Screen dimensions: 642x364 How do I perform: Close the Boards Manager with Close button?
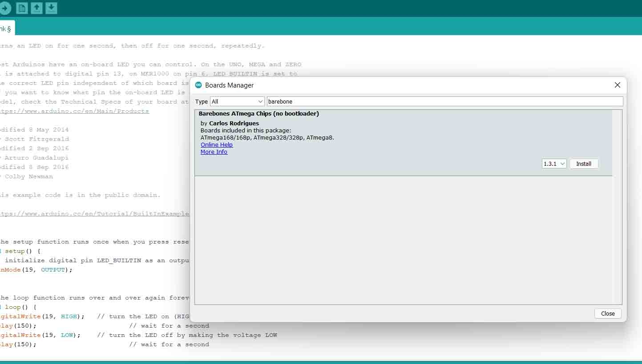(608, 313)
